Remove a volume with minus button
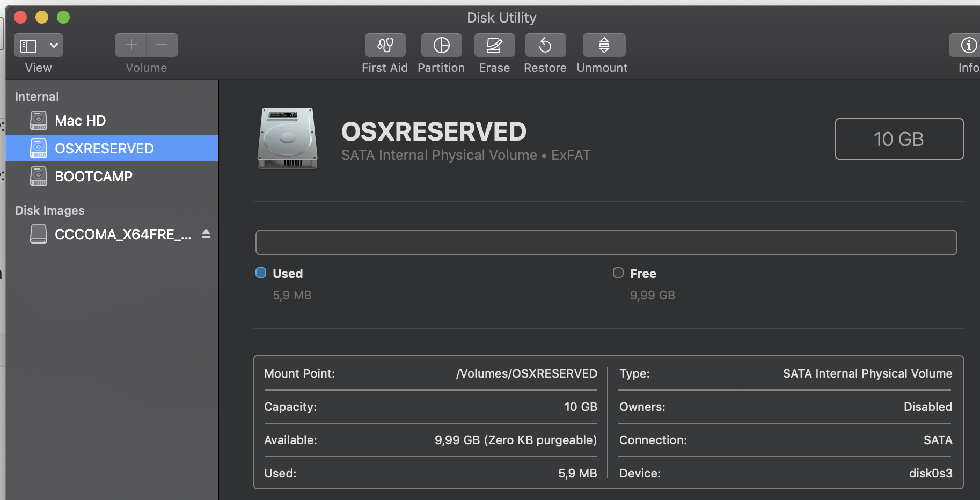The height and width of the screenshot is (500, 980). pyautogui.click(x=162, y=45)
